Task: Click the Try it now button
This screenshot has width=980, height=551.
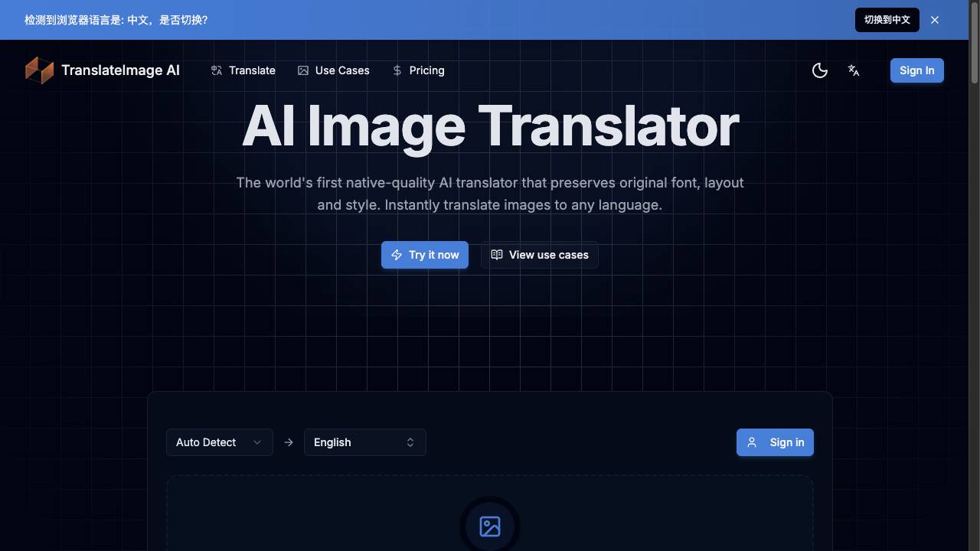Action: (425, 255)
